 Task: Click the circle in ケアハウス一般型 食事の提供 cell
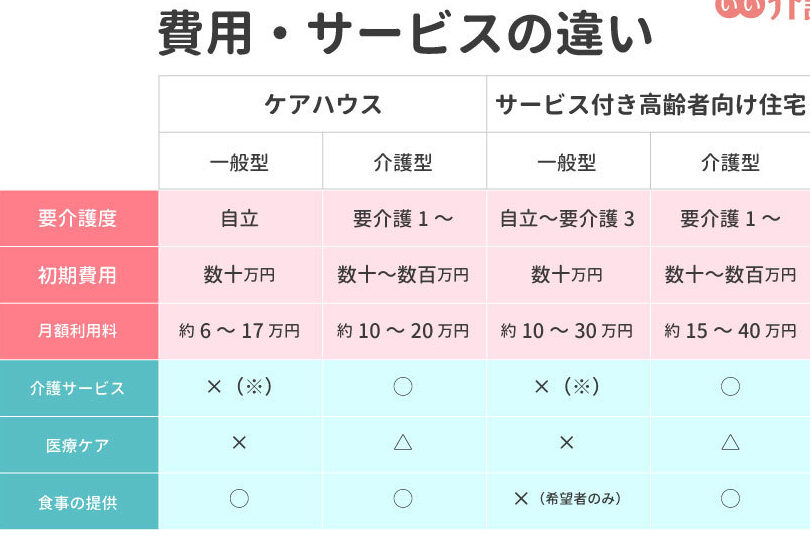pos(239,499)
